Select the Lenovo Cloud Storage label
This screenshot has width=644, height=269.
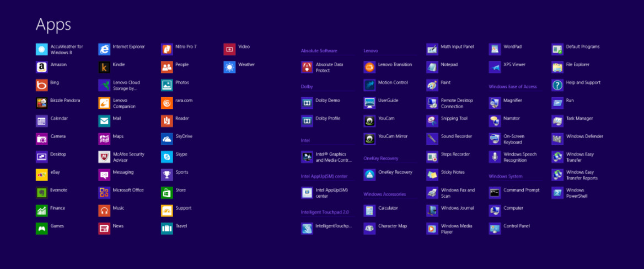pos(126,85)
